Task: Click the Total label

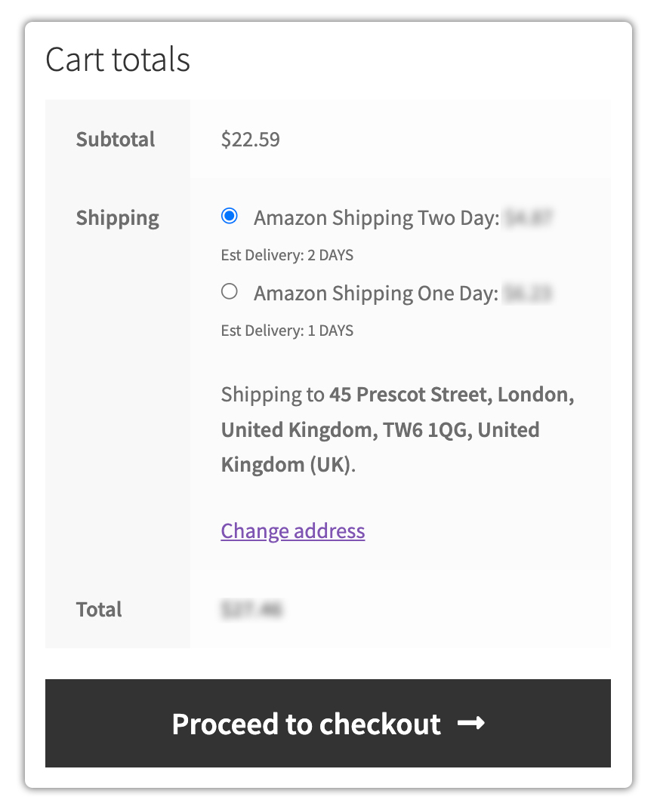Action: (98, 609)
